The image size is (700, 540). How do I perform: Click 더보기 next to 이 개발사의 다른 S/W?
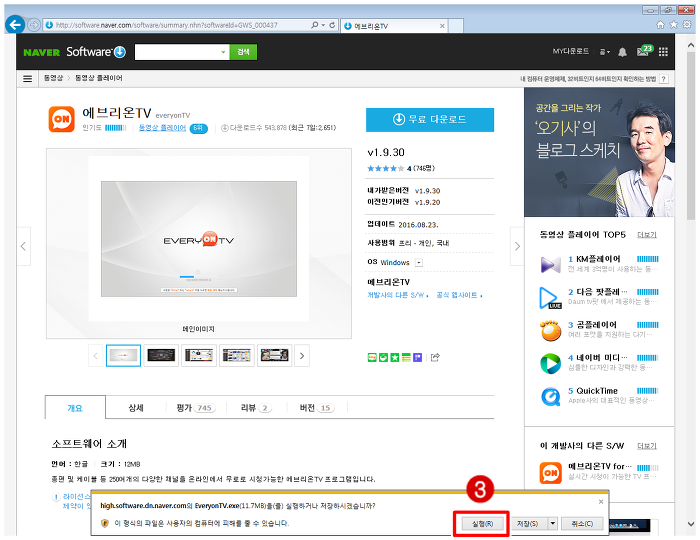click(x=647, y=446)
